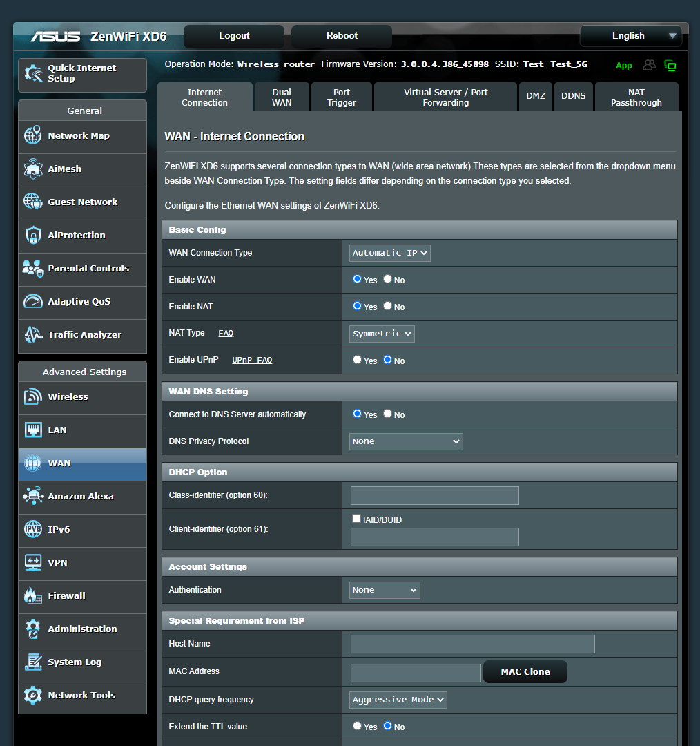Select No for Enable NAT

tap(387, 306)
